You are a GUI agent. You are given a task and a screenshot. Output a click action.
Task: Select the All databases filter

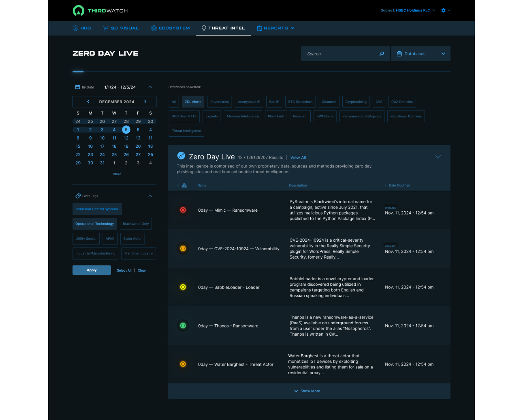(174, 102)
